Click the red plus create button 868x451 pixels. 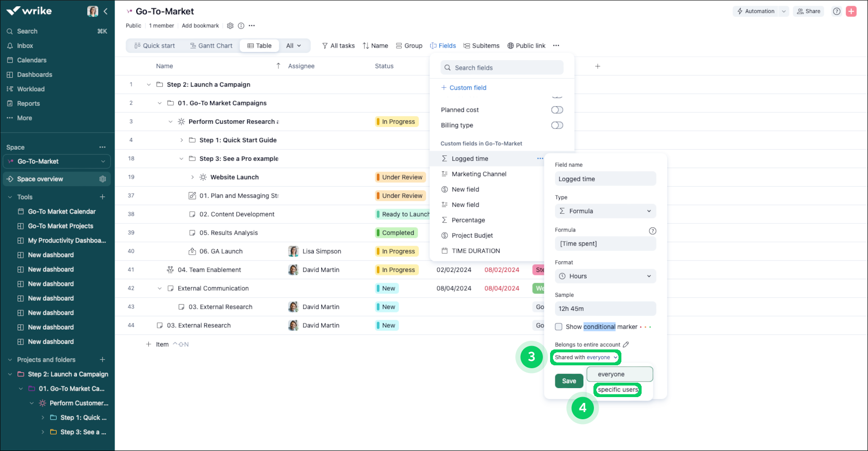[851, 12]
